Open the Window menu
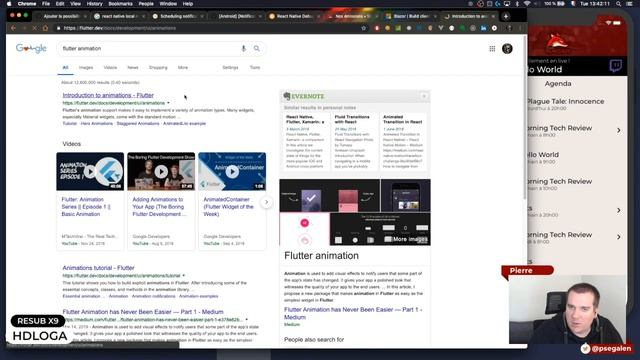Screen dimensions: 640x360 click(168, 4)
